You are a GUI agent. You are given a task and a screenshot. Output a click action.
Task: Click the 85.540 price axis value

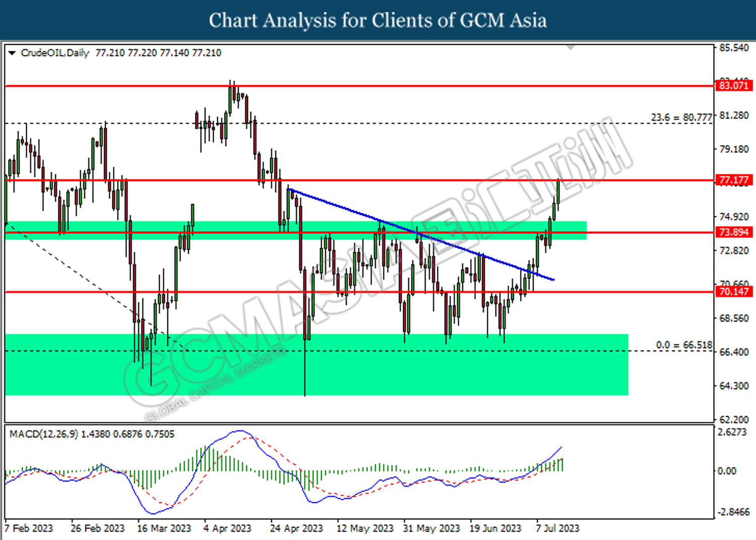click(734, 48)
